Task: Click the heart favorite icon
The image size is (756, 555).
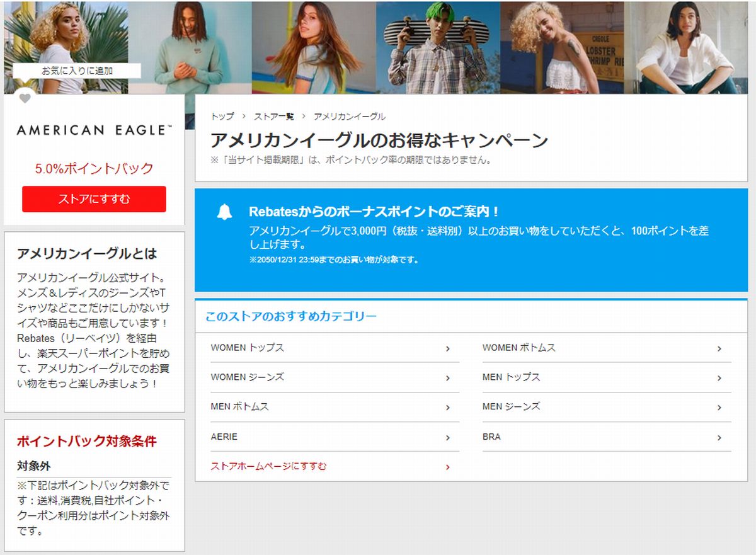Action: (x=25, y=98)
